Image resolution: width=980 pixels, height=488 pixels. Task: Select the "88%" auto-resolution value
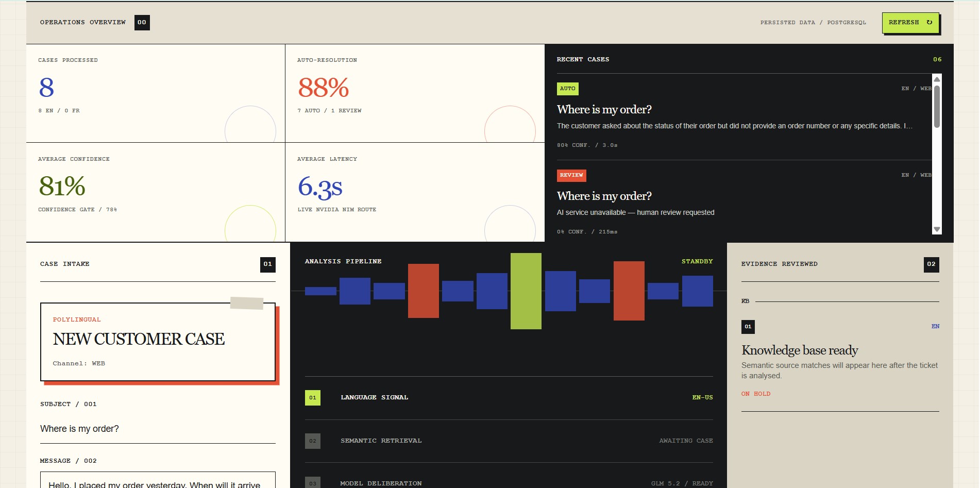pyautogui.click(x=324, y=88)
